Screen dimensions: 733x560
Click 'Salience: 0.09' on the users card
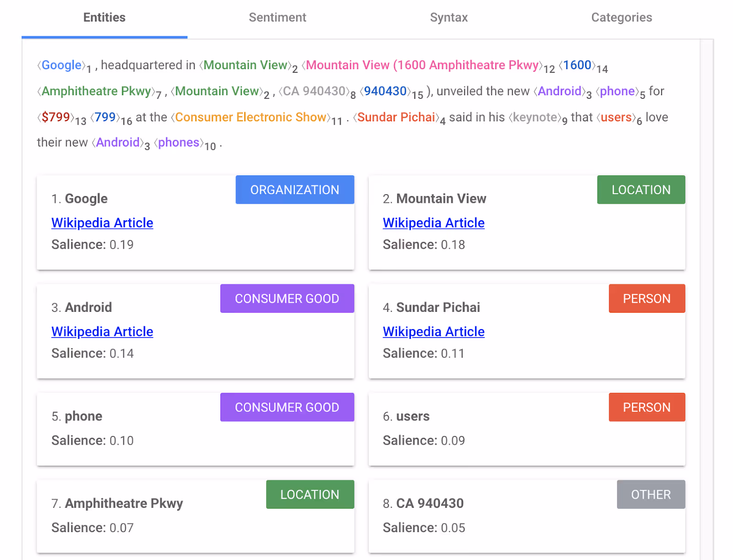424,440
